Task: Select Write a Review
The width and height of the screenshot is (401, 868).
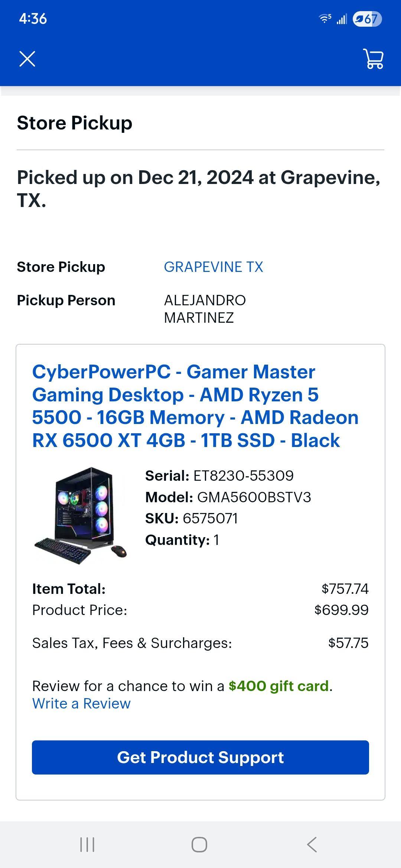Action: (x=81, y=703)
